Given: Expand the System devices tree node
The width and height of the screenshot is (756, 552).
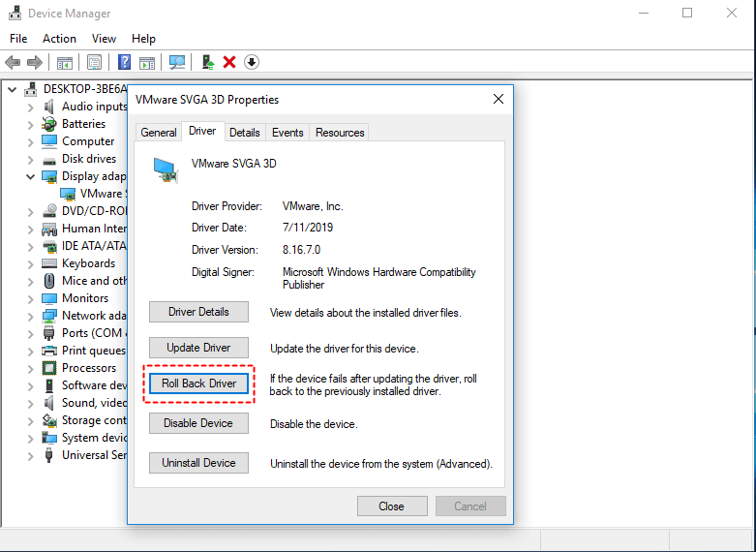Looking at the screenshot, I should [30, 438].
